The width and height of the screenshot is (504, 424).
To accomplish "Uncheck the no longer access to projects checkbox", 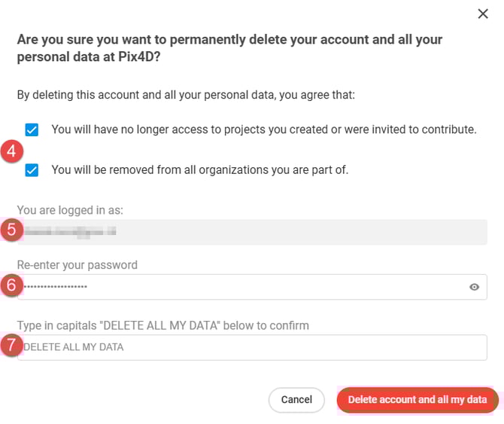I will click(x=32, y=130).
